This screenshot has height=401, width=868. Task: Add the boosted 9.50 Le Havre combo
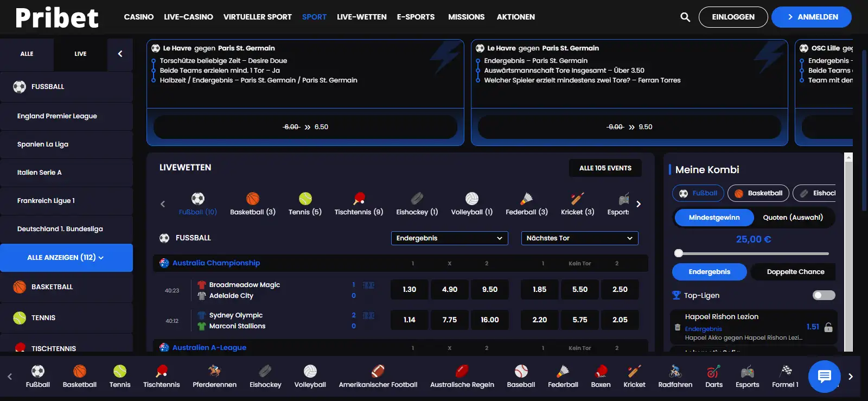click(x=629, y=127)
